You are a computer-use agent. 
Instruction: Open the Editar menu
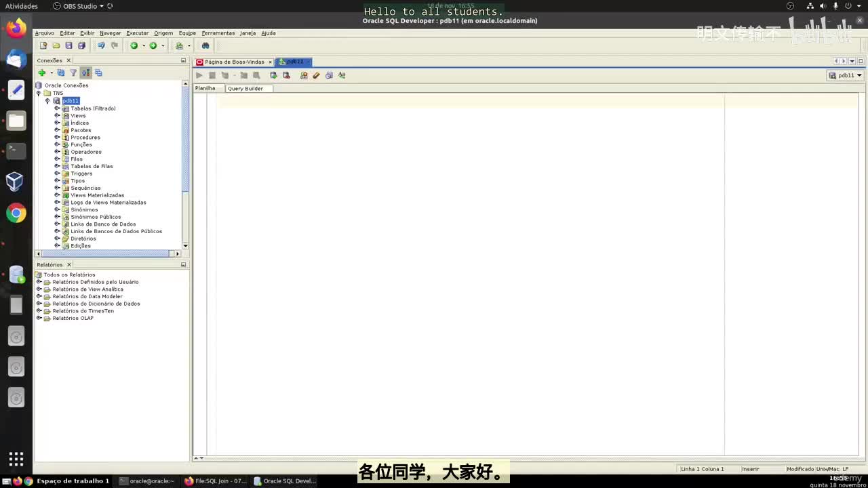67,33
